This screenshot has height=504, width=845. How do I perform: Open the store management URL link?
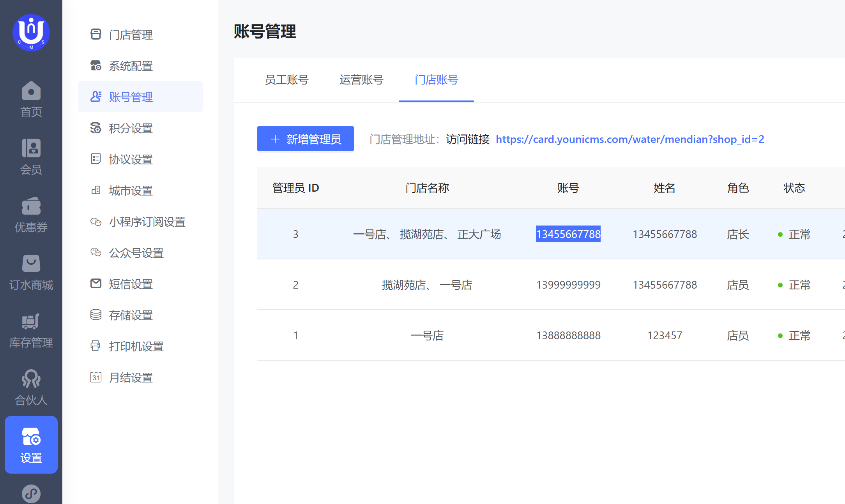[629, 139]
